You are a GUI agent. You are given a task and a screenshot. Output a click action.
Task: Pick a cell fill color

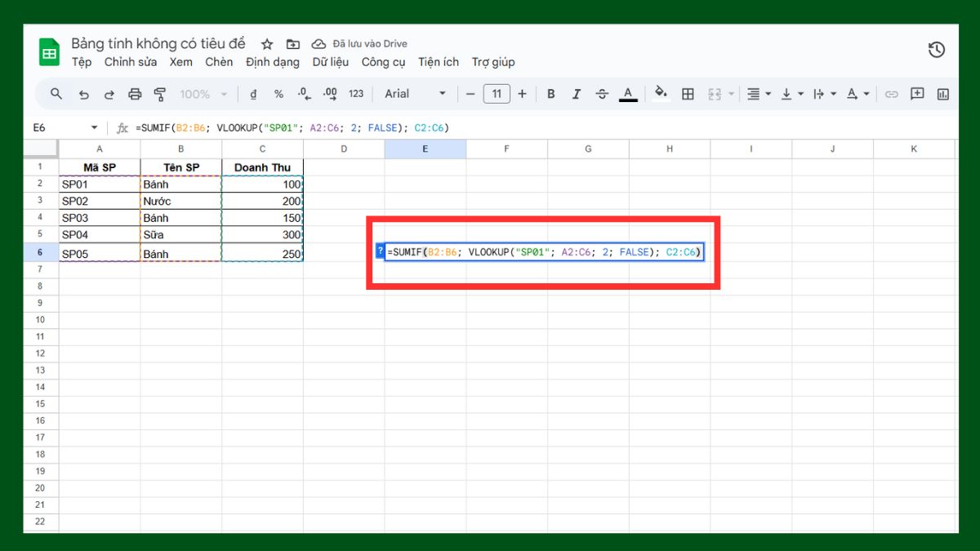(661, 94)
